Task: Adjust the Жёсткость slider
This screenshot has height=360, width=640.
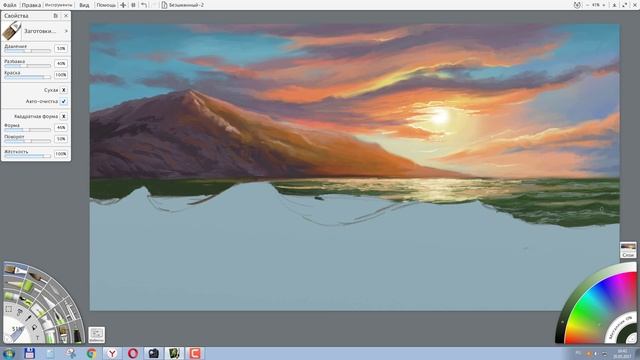Action: coord(27,156)
